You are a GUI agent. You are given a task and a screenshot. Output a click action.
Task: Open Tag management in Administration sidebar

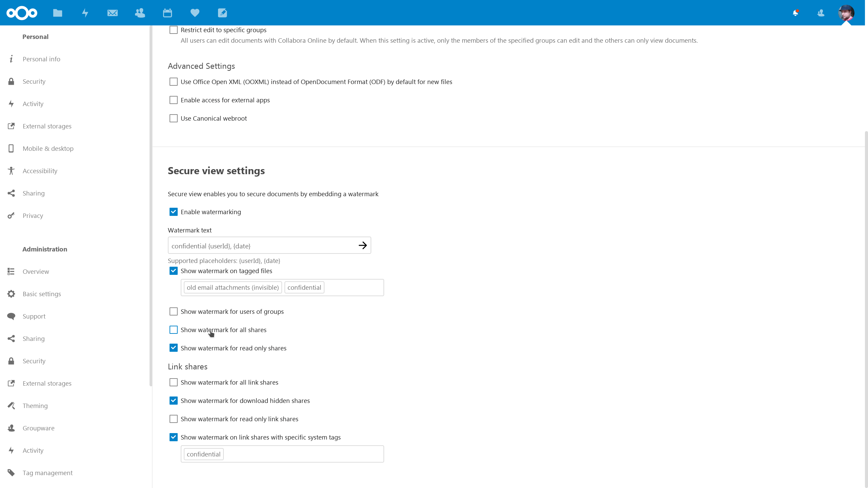47,473
